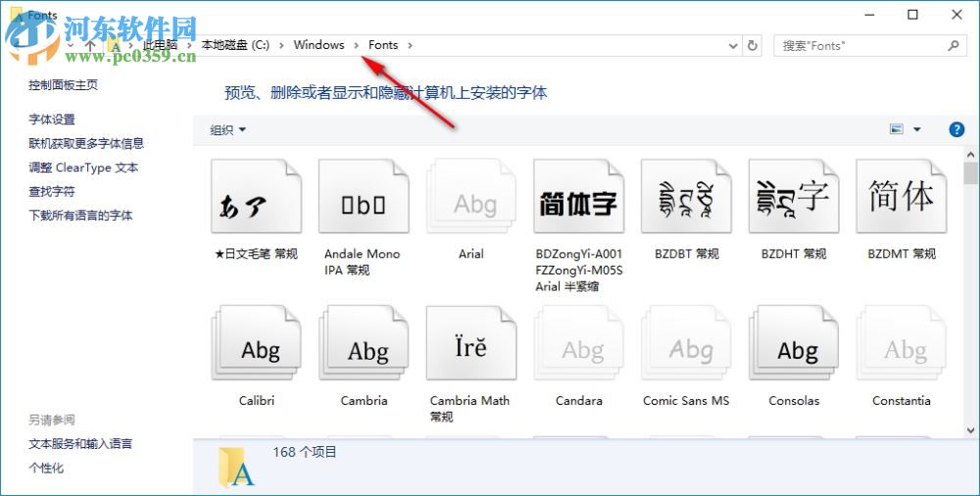The image size is (980, 496).
Task: Select the Calibri font family icon
Action: pyautogui.click(x=256, y=343)
